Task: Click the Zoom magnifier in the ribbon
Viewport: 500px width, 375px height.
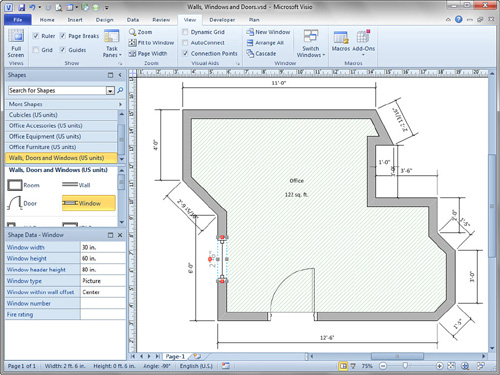Action: (140, 32)
